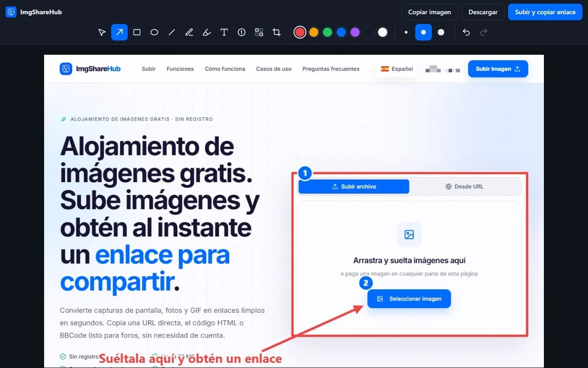This screenshot has width=588, height=368.
Task: Choose the white color swatch
Action: (x=383, y=32)
